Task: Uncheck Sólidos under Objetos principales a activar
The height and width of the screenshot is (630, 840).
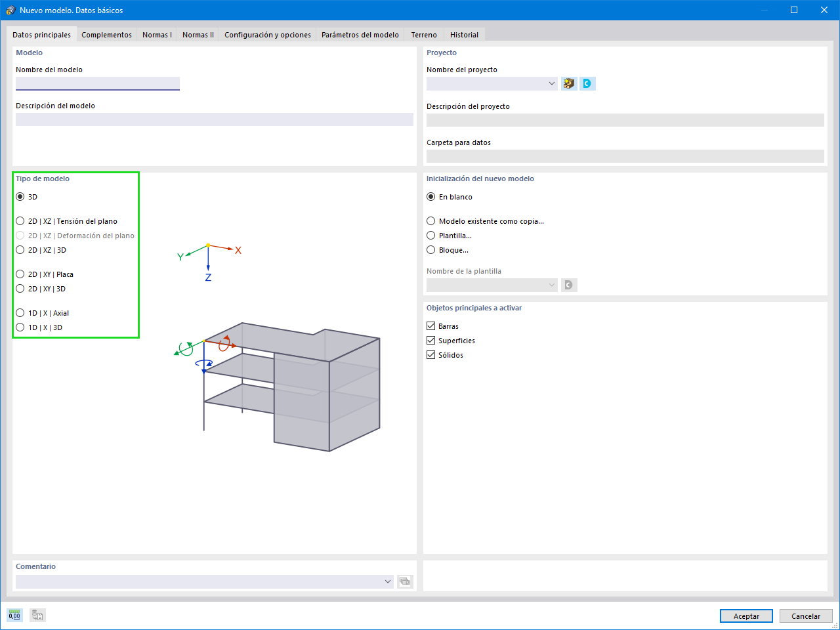Action: click(x=430, y=354)
